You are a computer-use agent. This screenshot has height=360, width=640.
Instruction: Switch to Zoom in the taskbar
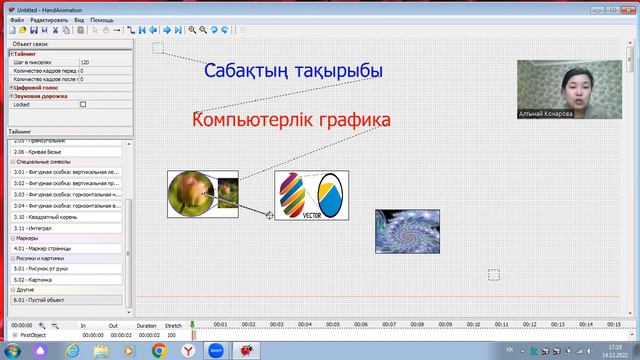(x=216, y=351)
